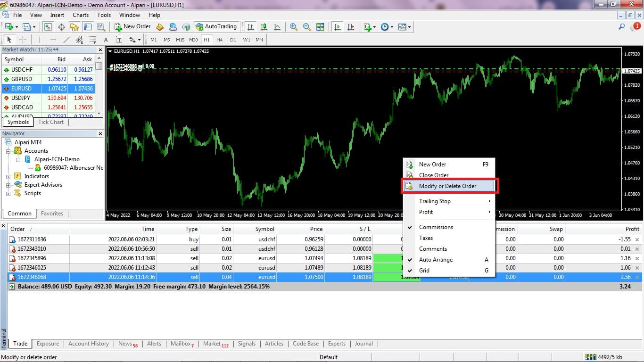The height and width of the screenshot is (362, 644).
Task: Open the notification bubble showing 1
Action: (x=635, y=27)
